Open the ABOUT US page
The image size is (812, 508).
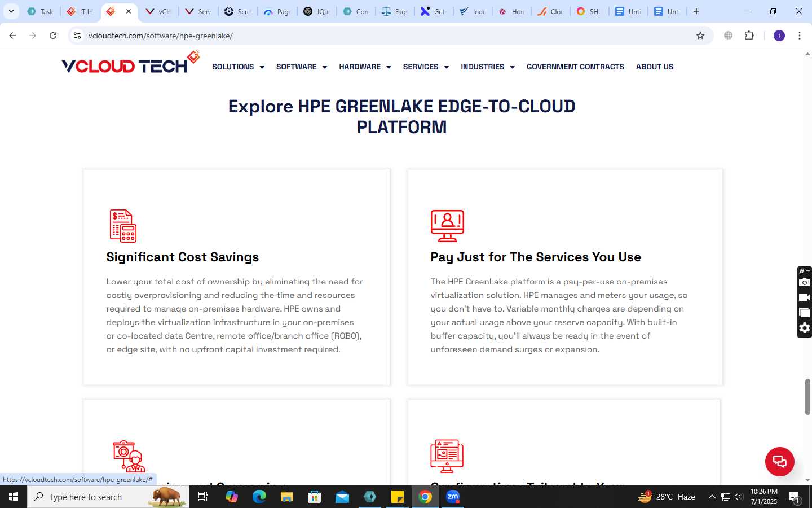coord(655,67)
